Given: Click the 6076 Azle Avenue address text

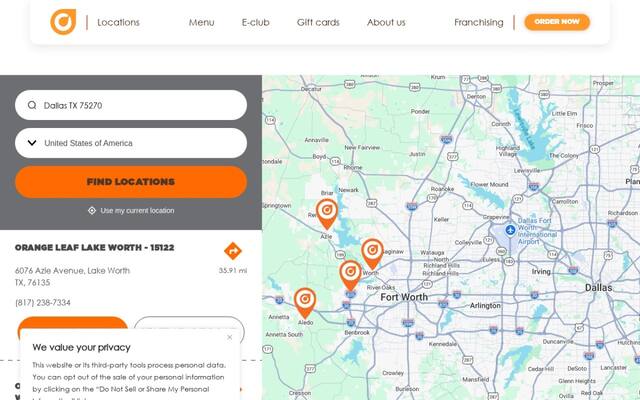Looking at the screenshot, I should 72,276.
